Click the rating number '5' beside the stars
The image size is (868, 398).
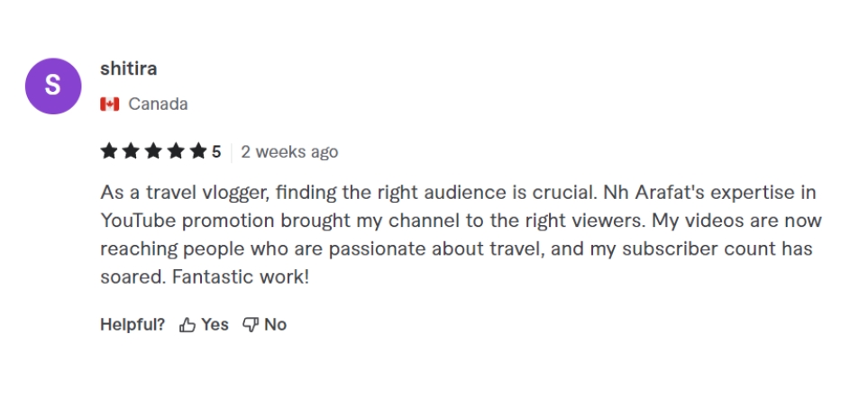click(x=216, y=152)
